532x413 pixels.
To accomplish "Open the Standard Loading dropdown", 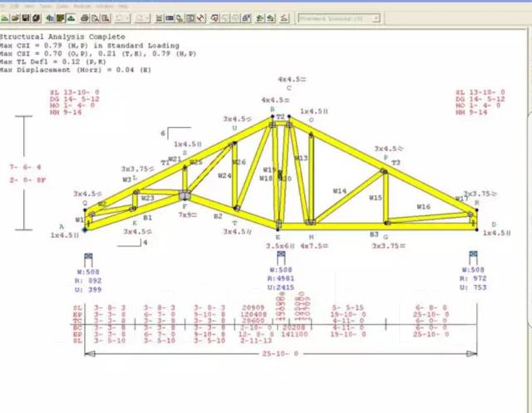I will (x=337, y=17).
